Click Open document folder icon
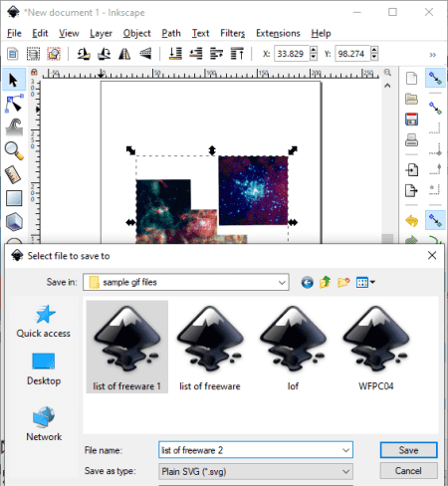Screen dimensions: 448x486 tap(411, 99)
